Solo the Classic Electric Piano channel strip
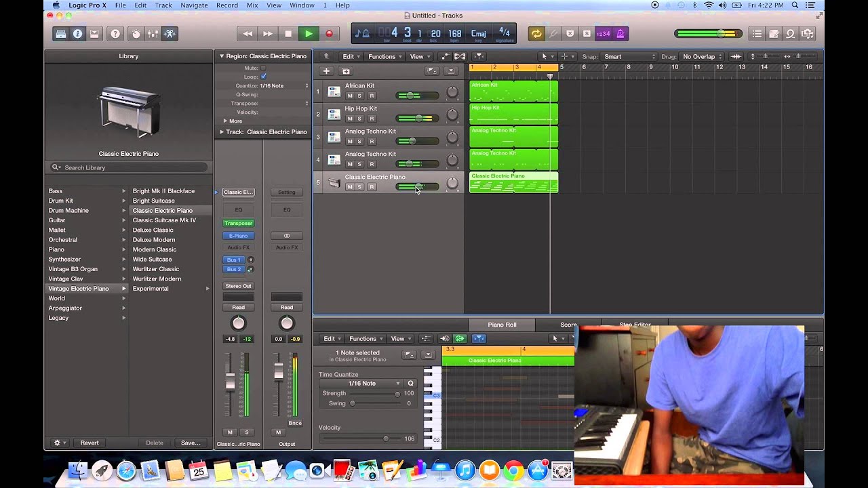Screen dimensions: 868x488 tap(247, 432)
